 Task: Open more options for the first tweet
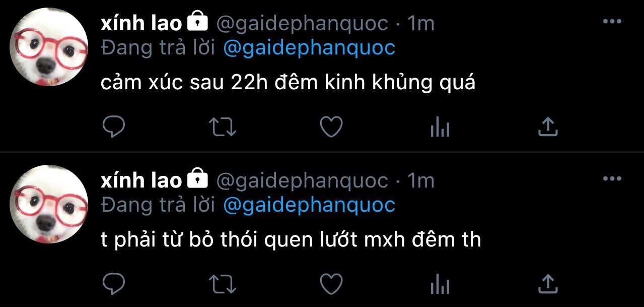612,22
